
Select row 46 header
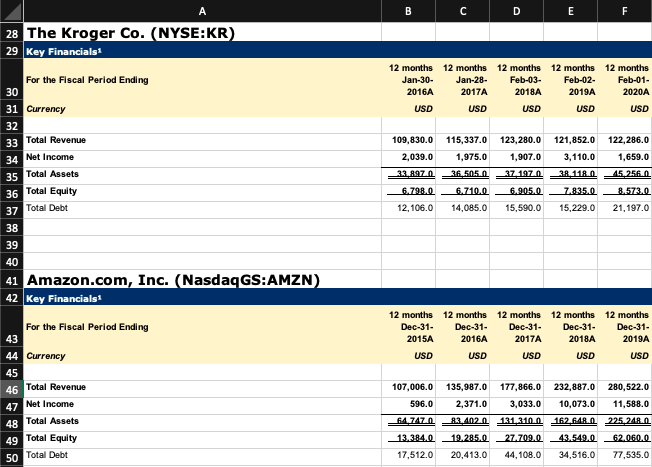(12, 390)
